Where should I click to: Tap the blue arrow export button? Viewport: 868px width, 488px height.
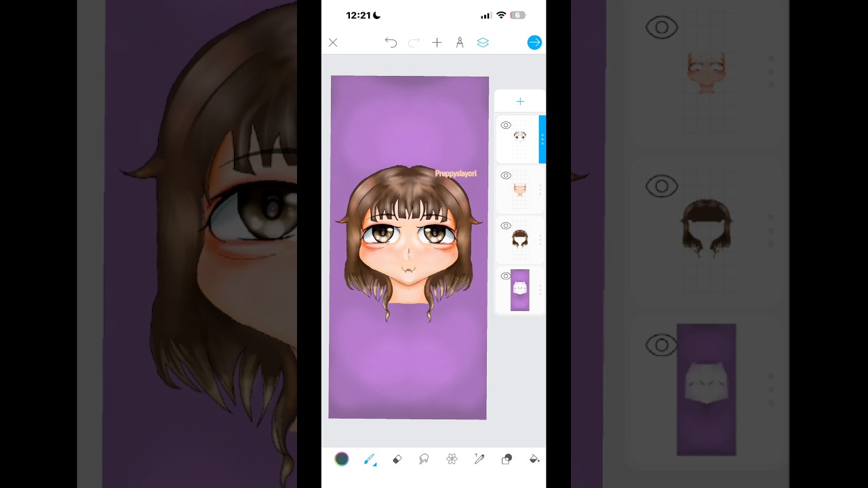point(534,43)
